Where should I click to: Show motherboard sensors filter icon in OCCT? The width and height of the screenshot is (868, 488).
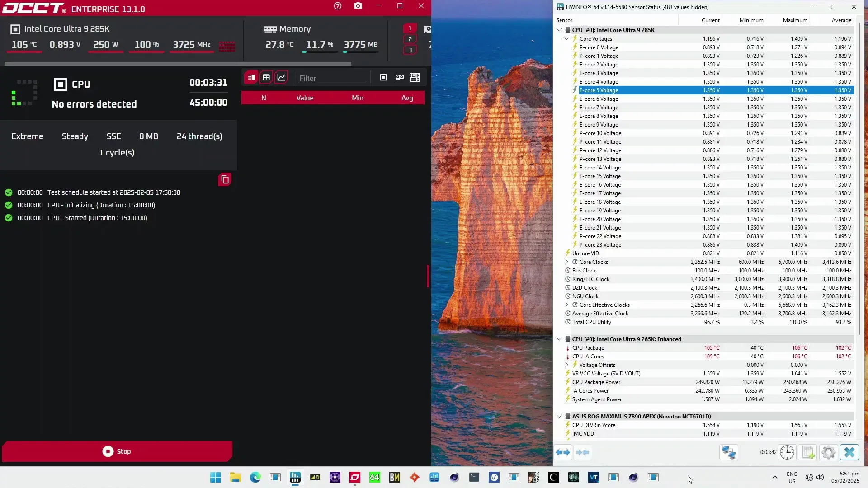pyautogui.click(x=415, y=77)
